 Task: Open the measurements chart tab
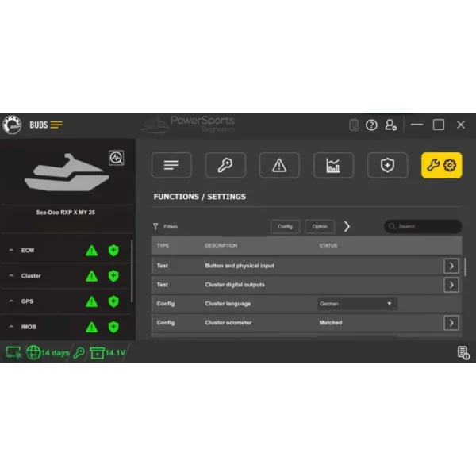coord(333,165)
